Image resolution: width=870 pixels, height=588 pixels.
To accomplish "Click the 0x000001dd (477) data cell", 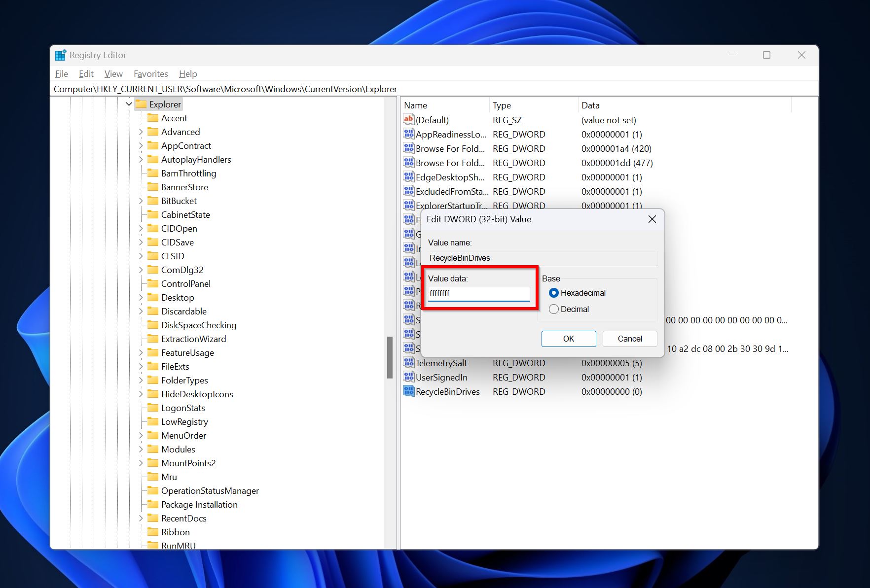I will pos(617,163).
